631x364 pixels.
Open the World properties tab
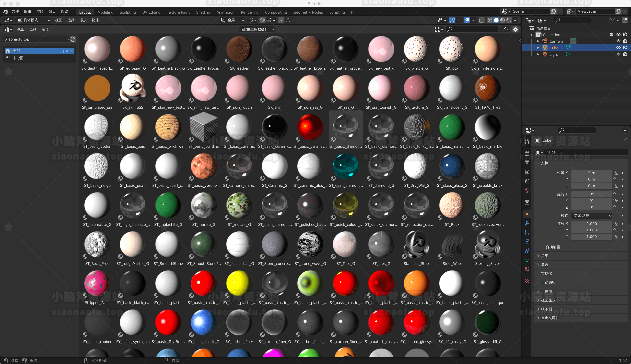click(x=527, y=191)
